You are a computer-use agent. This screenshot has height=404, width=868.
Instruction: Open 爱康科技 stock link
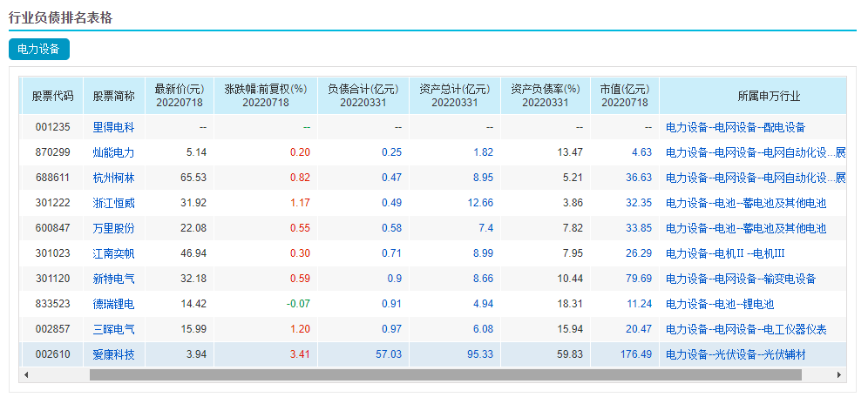click(114, 354)
